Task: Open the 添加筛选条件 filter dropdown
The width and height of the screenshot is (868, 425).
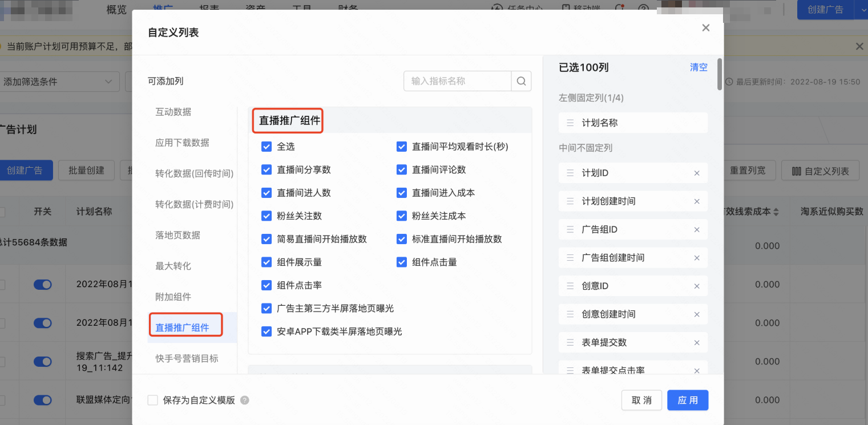Action: 57,82
